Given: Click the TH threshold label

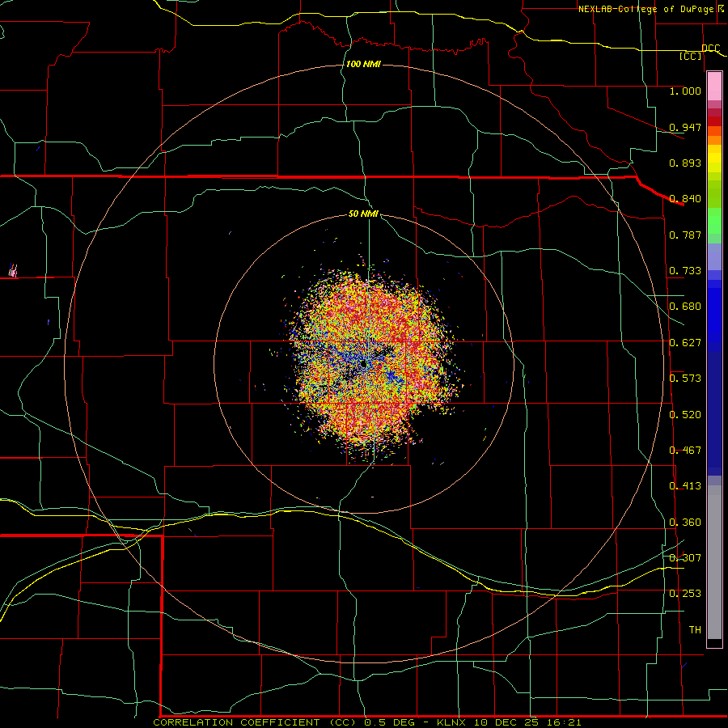Looking at the screenshot, I should tap(695, 630).
